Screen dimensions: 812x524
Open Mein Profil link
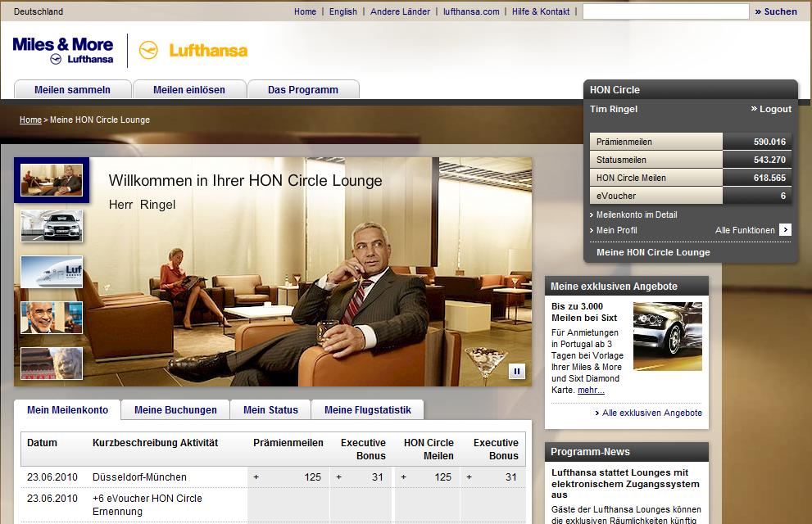616,230
